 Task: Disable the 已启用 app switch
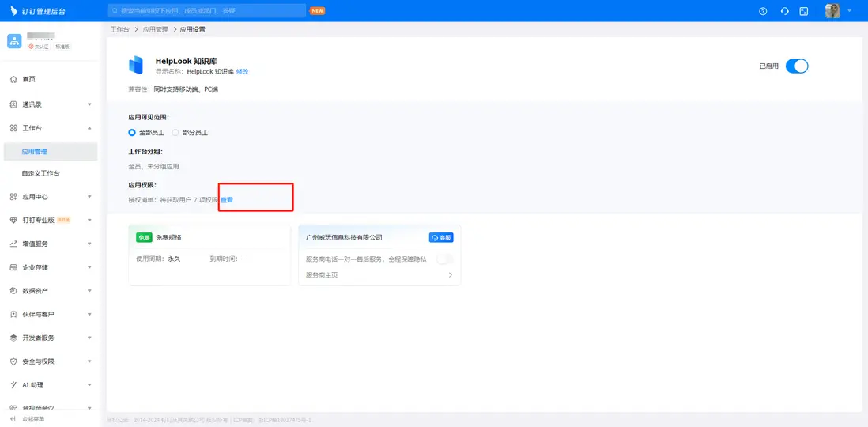pyautogui.click(x=797, y=66)
